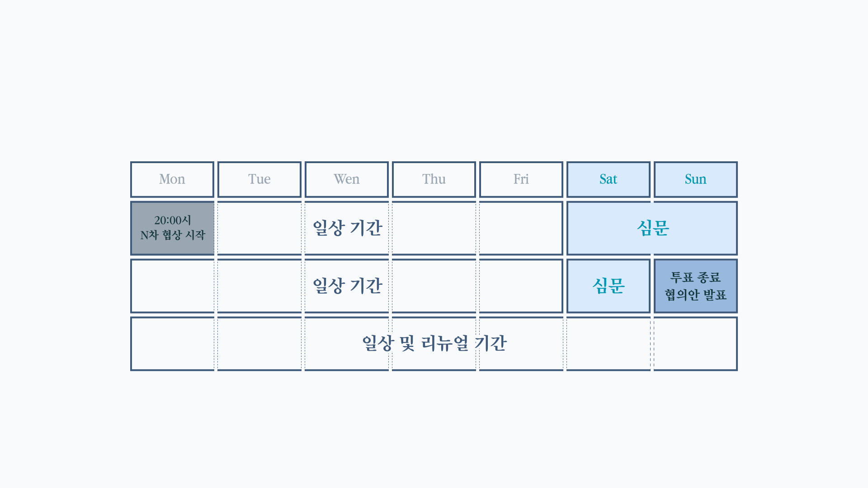This screenshot has height=488, width=868.
Task: Click the Mon header cell
Action: click(172, 179)
